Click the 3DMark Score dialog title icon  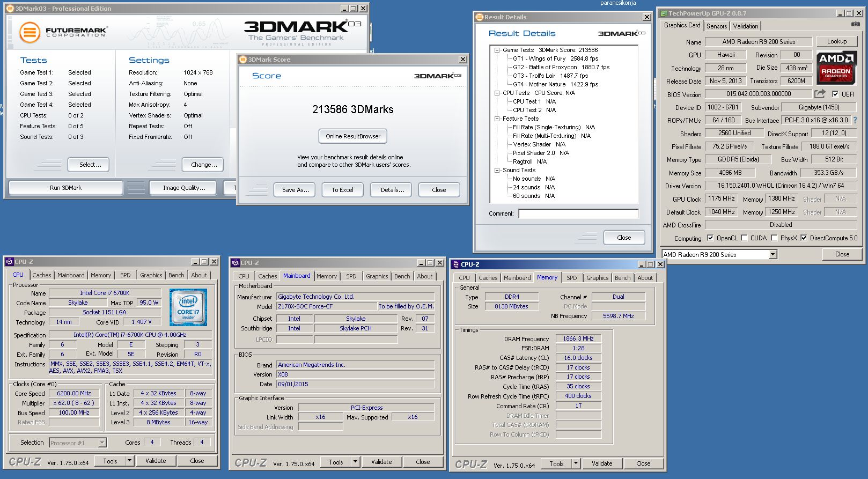pyautogui.click(x=243, y=60)
